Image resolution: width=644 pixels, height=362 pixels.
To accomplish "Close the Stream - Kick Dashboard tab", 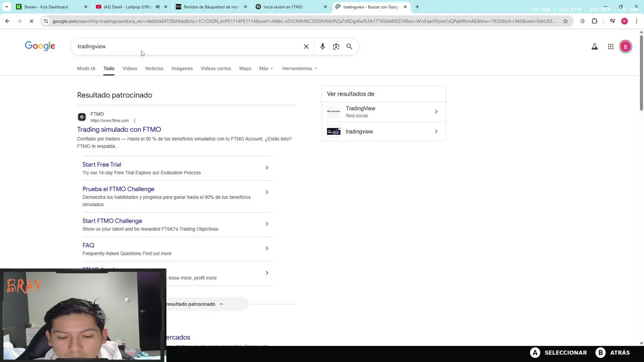I will [86, 7].
